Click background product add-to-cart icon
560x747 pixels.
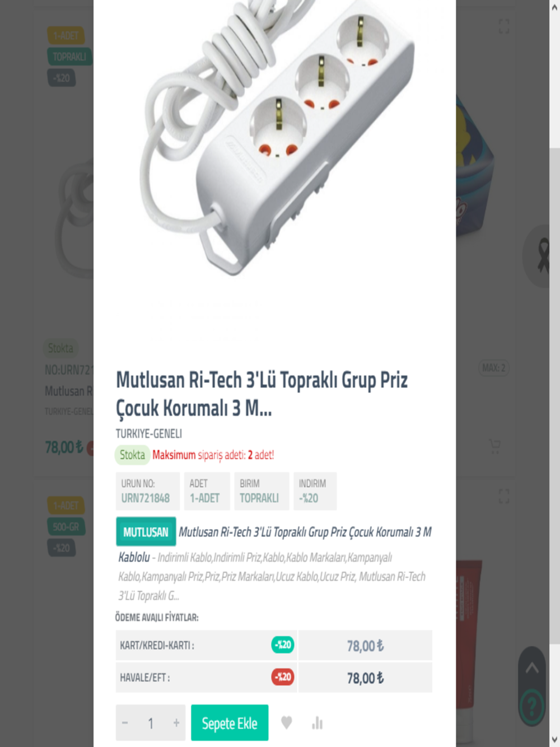[x=494, y=446]
